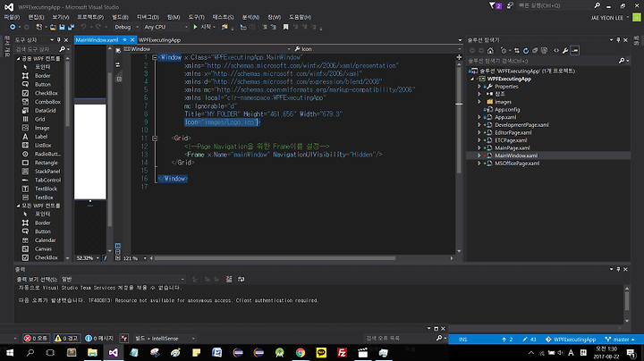
Task: Open KakaoTalk from the taskbar
Action: click(321, 352)
